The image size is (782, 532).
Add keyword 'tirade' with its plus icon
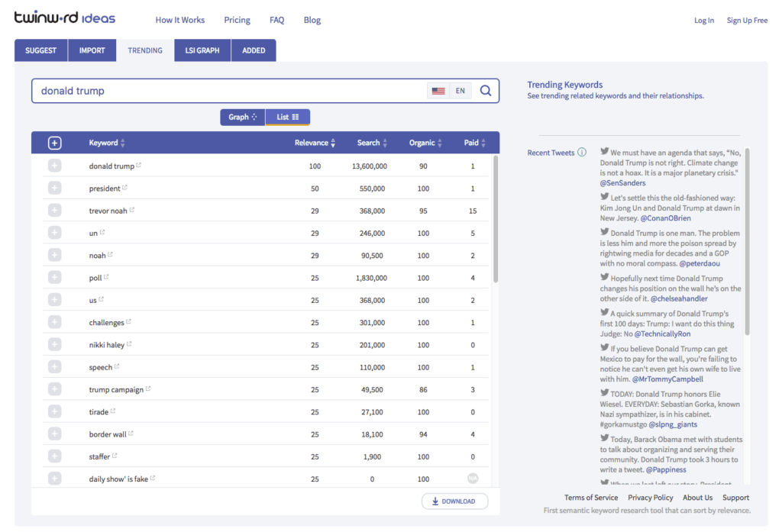point(54,411)
